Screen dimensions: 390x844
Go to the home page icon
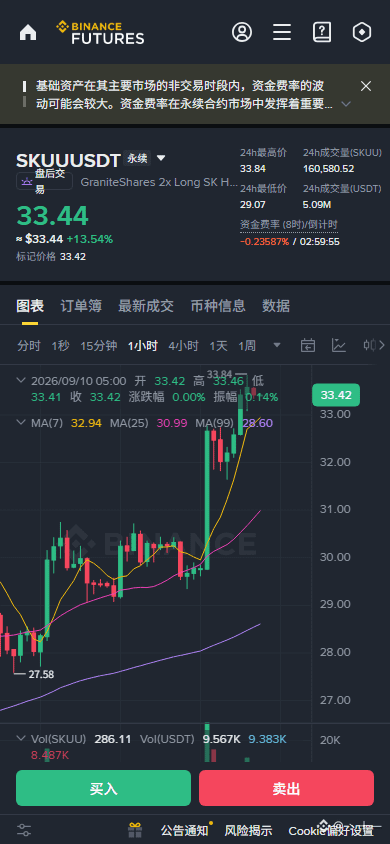28,32
